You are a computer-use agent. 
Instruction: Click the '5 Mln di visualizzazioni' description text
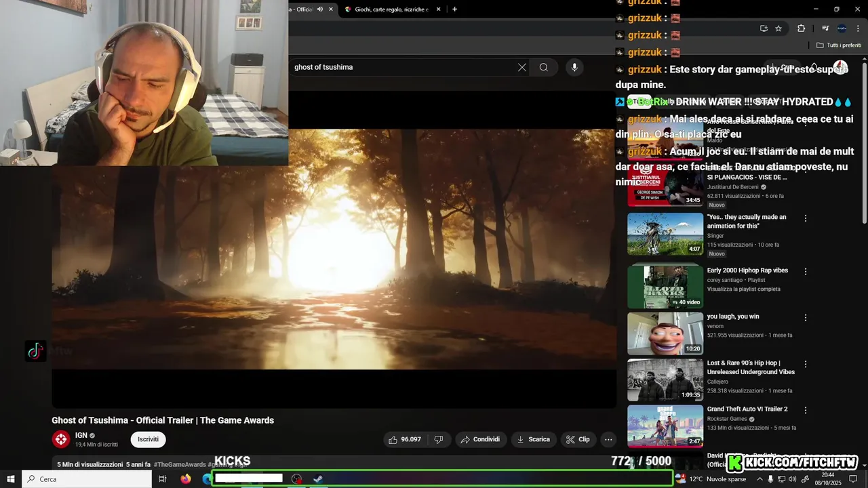pyautogui.click(x=90, y=464)
